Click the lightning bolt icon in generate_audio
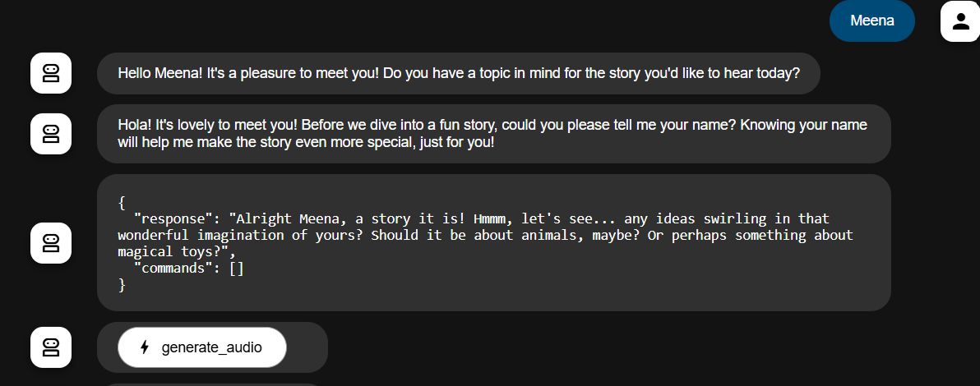 145,347
